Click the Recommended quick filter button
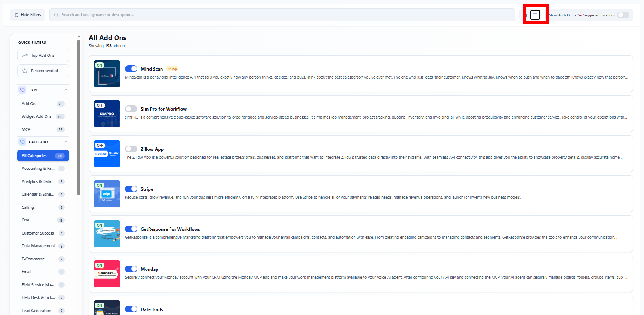This screenshot has height=315, width=644. (x=43, y=71)
